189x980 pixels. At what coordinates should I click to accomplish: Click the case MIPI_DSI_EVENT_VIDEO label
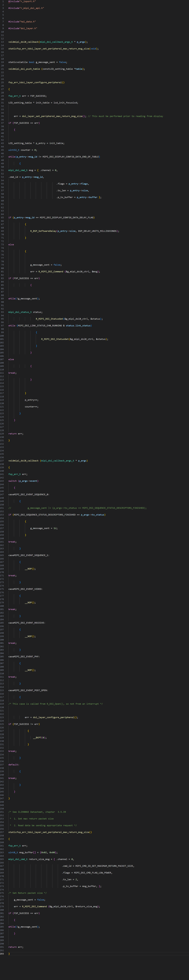[26, 589]
